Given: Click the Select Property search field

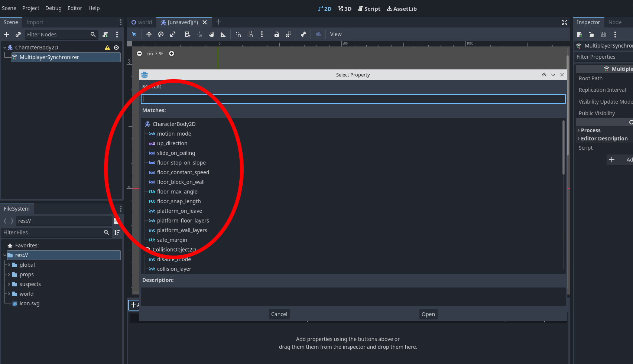Looking at the screenshot, I should 353,99.
